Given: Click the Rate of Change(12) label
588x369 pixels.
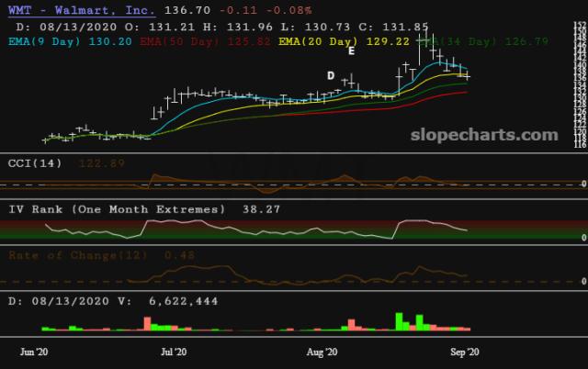Looking at the screenshot, I should click(x=78, y=255).
